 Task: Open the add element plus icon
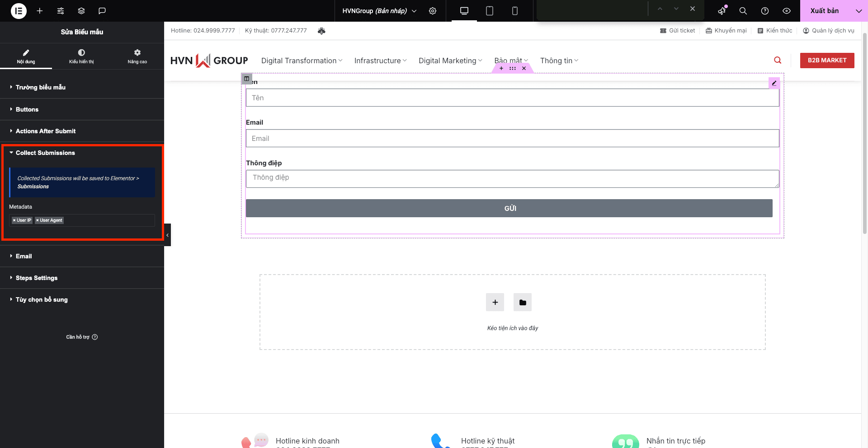tap(40, 11)
